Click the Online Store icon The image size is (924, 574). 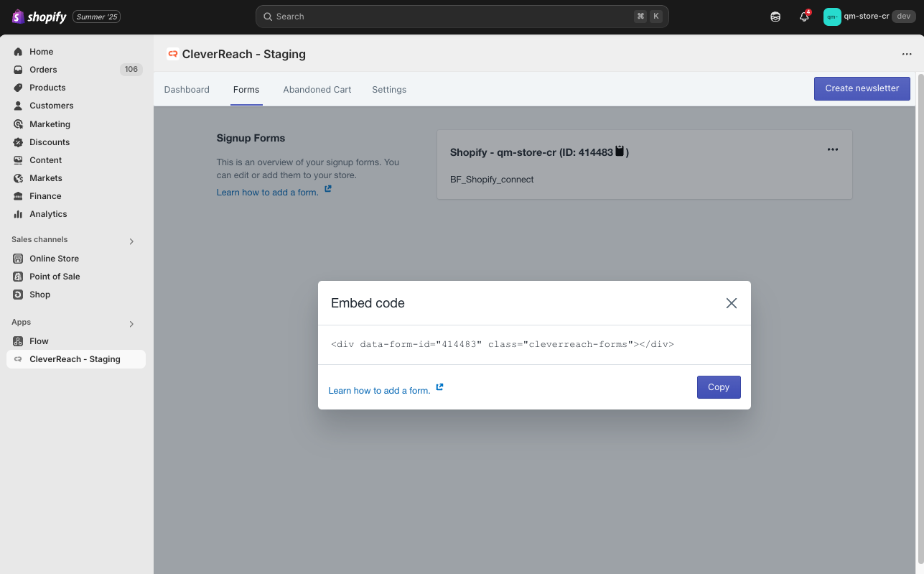(x=18, y=259)
